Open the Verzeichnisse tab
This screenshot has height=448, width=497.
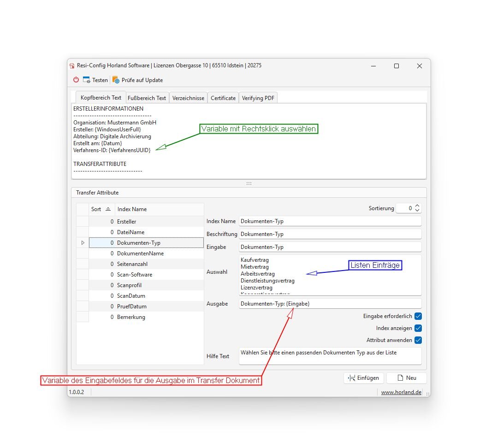(188, 98)
